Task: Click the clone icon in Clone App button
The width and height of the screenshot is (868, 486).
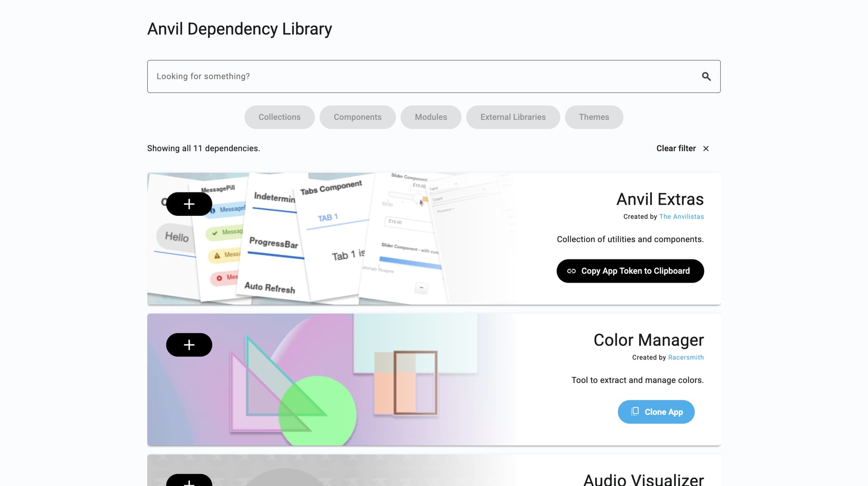Action: [635, 411]
